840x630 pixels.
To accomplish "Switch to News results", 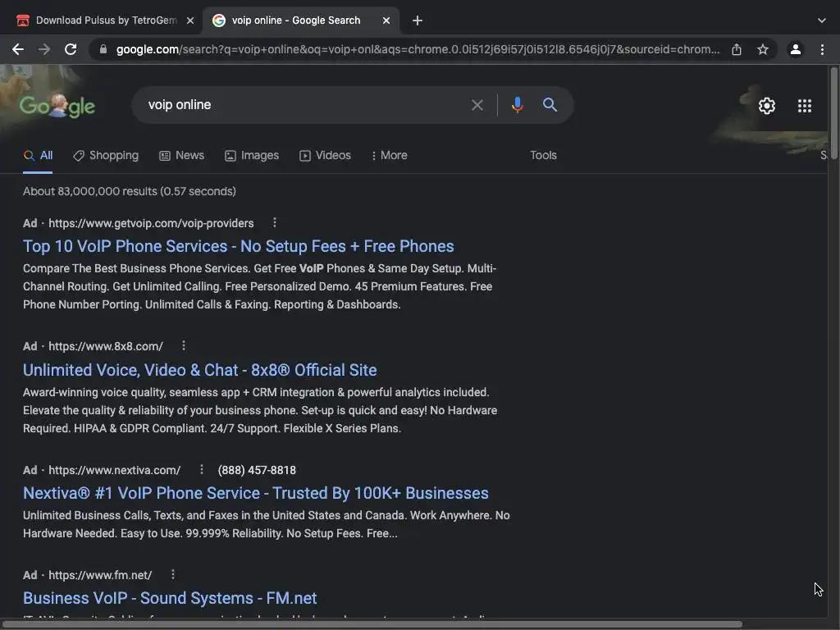I will click(x=181, y=155).
